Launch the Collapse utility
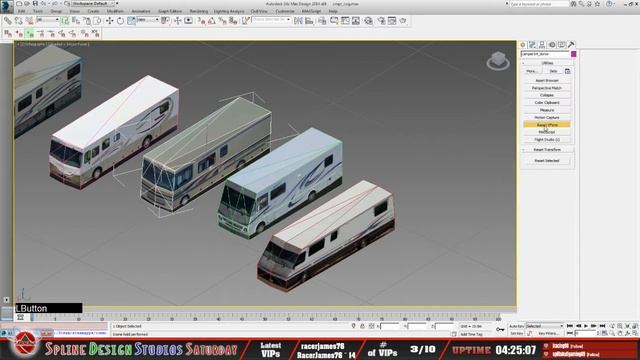 (x=547, y=95)
